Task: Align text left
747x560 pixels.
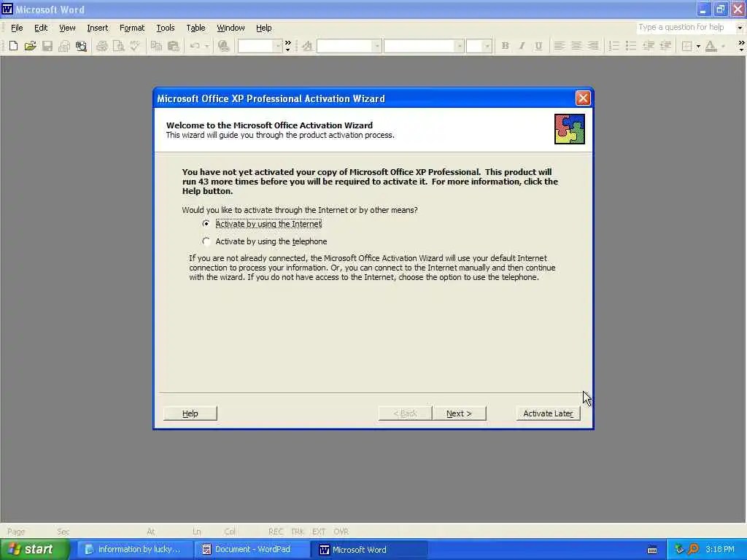Action: coord(560,46)
